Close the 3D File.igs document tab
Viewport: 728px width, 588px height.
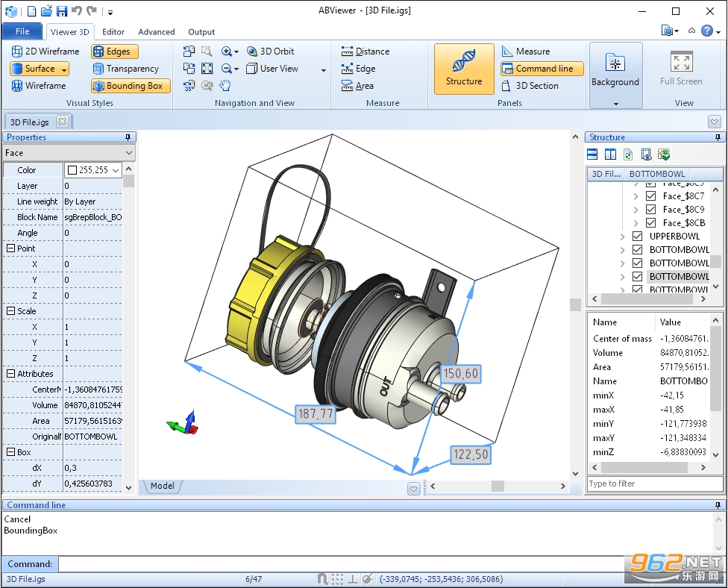click(62, 122)
